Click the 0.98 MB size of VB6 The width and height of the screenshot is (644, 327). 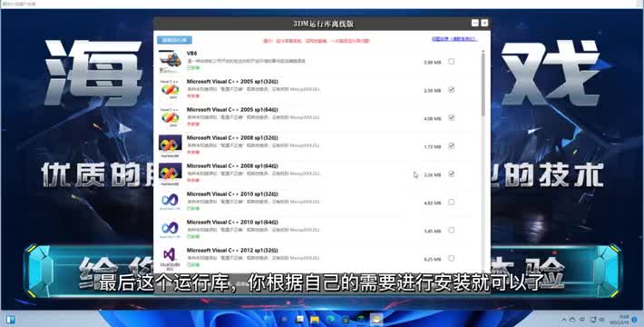[432, 63]
